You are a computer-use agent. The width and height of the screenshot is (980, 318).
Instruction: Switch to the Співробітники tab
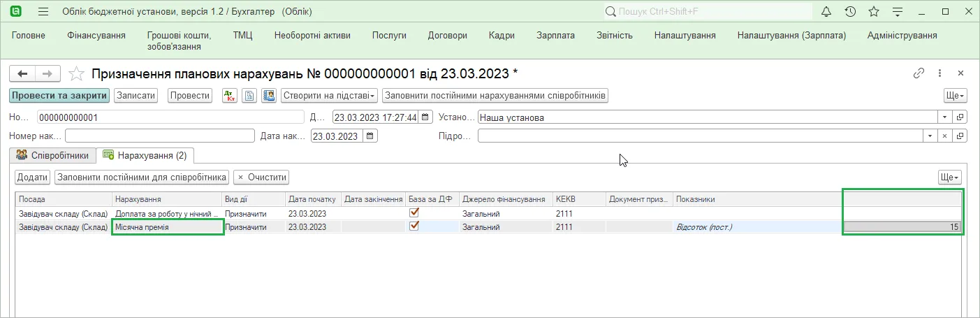52,155
